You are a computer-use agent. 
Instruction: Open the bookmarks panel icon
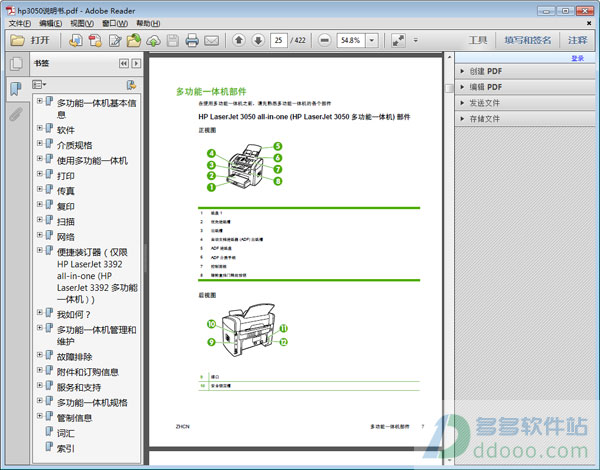coord(16,88)
